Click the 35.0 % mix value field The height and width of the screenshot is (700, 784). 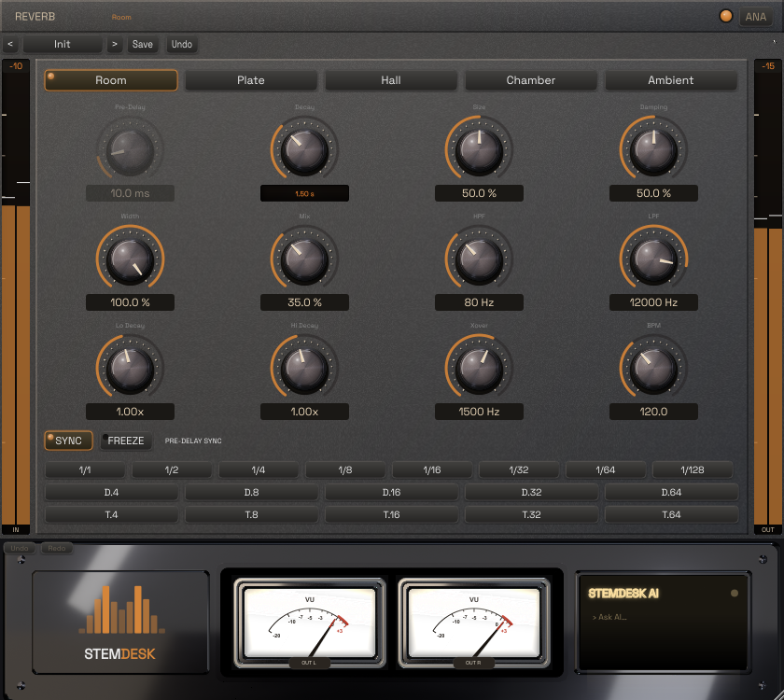tap(304, 302)
